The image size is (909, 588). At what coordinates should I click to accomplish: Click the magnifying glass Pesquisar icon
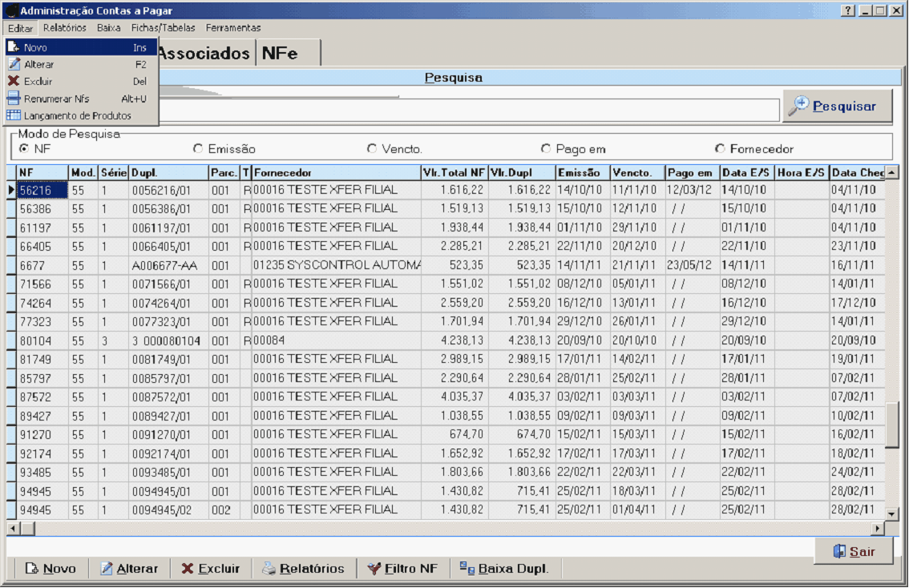[798, 107]
